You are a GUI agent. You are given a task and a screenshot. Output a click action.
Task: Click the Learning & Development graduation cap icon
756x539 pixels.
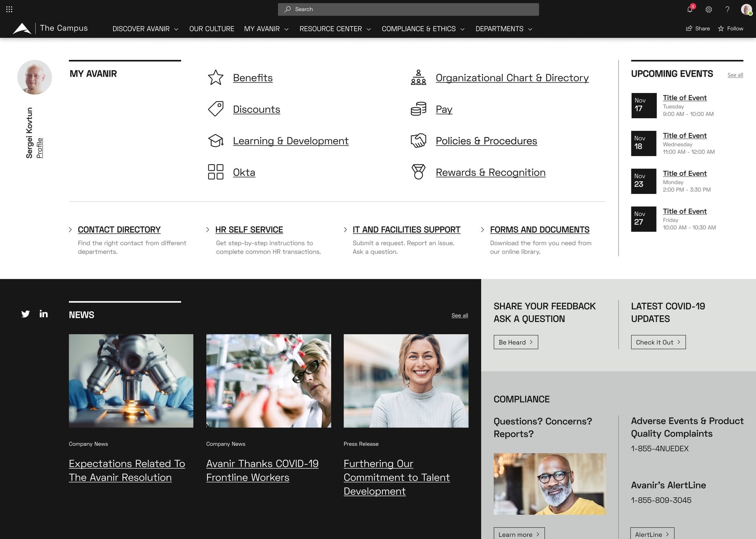pos(216,141)
